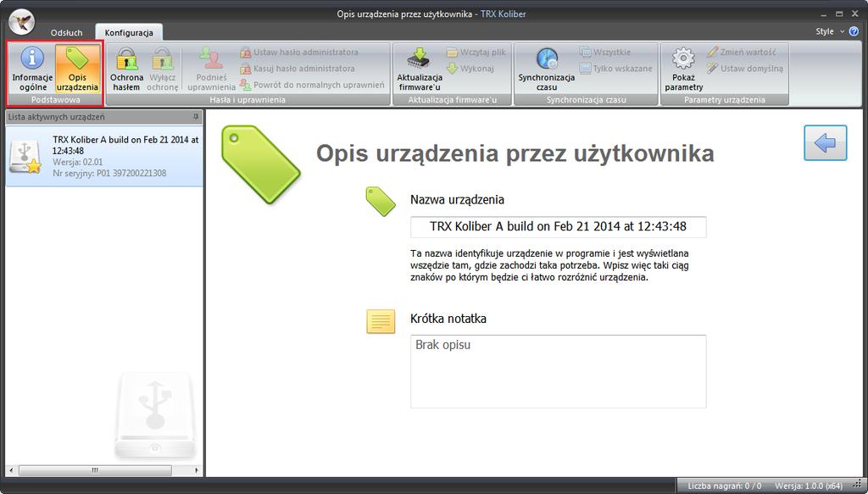This screenshot has height=494, width=868.
Task: Click the horizontal scrollbar left arrow
Action: click(x=11, y=471)
